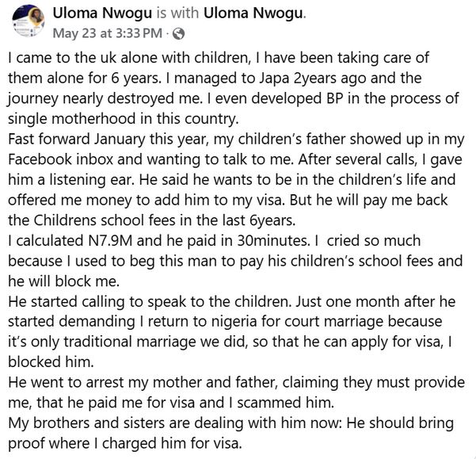Click the line starting "Fast forward January this year"
The height and width of the screenshot is (459, 476).
click(x=226, y=141)
